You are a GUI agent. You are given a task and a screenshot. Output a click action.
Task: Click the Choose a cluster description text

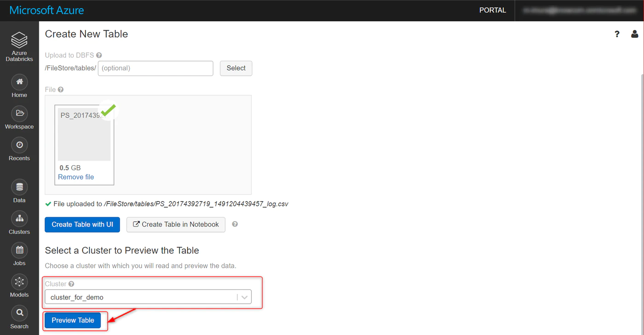coord(141,266)
